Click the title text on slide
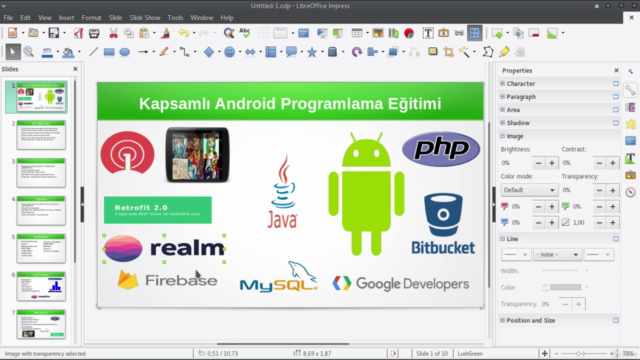This screenshot has height=360, width=640. [x=290, y=104]
